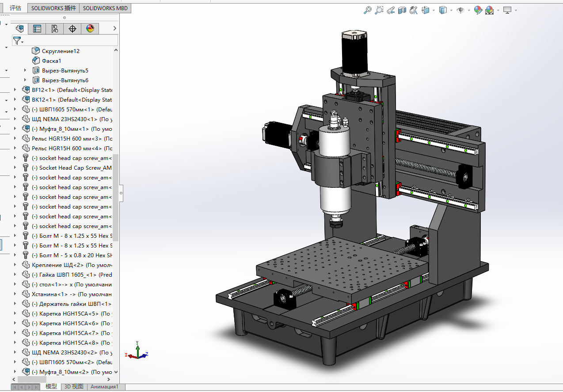The image size is (563, 392).
Task: Click the Zoom to Fit icon
Action: (x=367, y=10)
